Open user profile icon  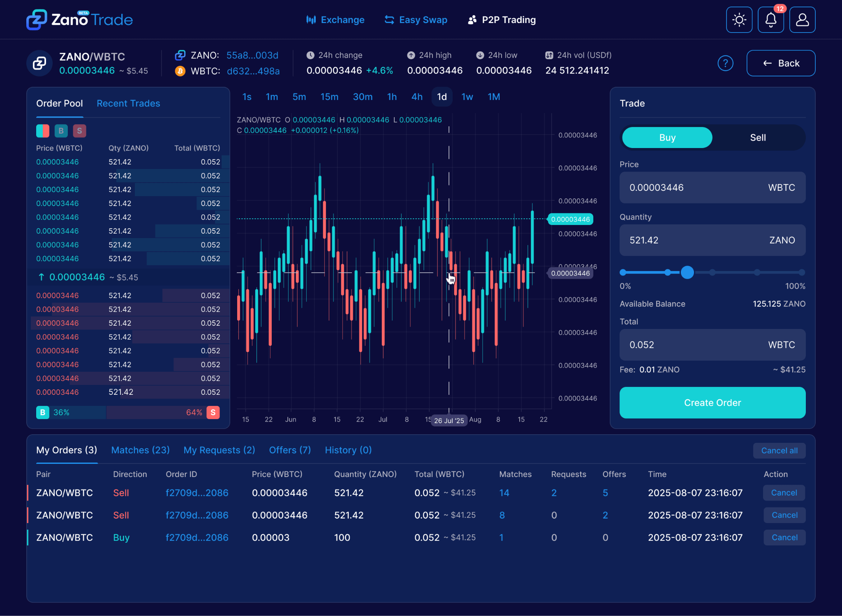click(802, 20)
